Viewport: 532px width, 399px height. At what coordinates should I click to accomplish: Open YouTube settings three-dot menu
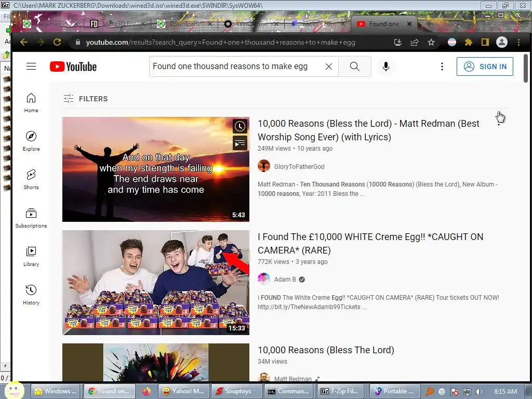pos(442,66)
